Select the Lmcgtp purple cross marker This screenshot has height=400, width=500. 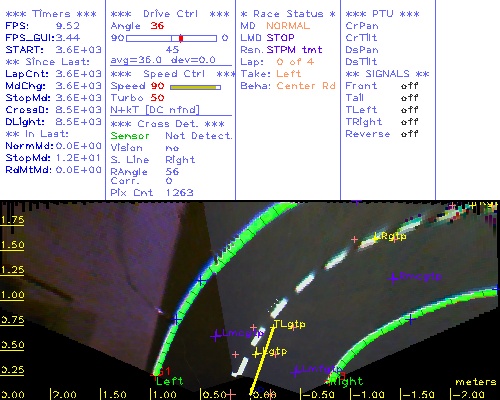(216, 336)
